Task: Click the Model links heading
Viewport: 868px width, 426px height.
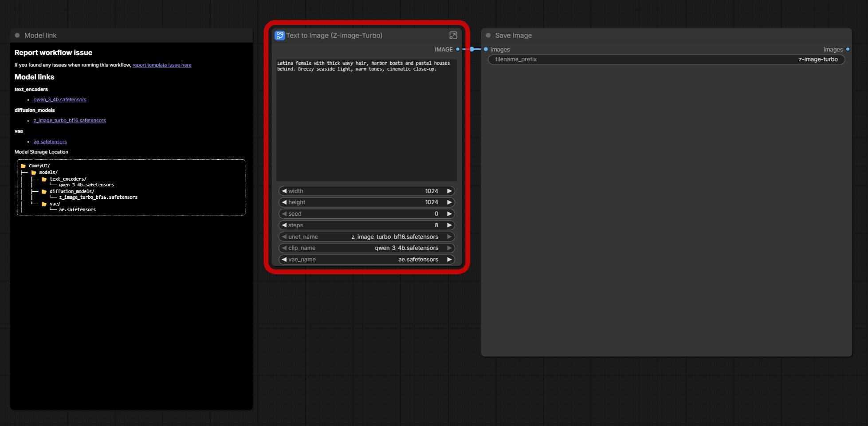Action: point(34,77)
